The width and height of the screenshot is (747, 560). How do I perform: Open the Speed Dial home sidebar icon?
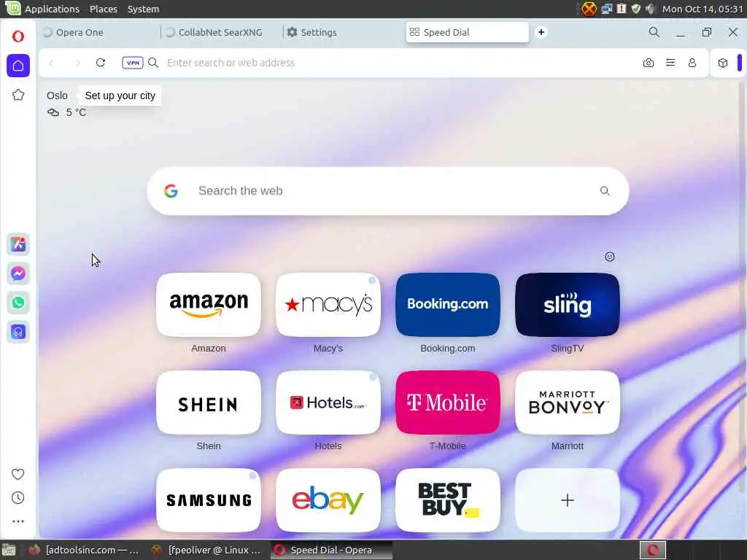[x=18, y=66]
